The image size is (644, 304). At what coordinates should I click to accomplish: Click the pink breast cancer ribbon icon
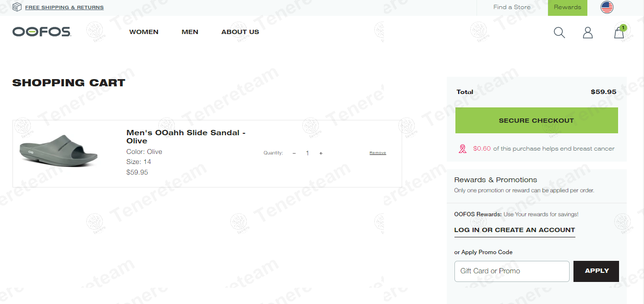click(x=463, y=149)
